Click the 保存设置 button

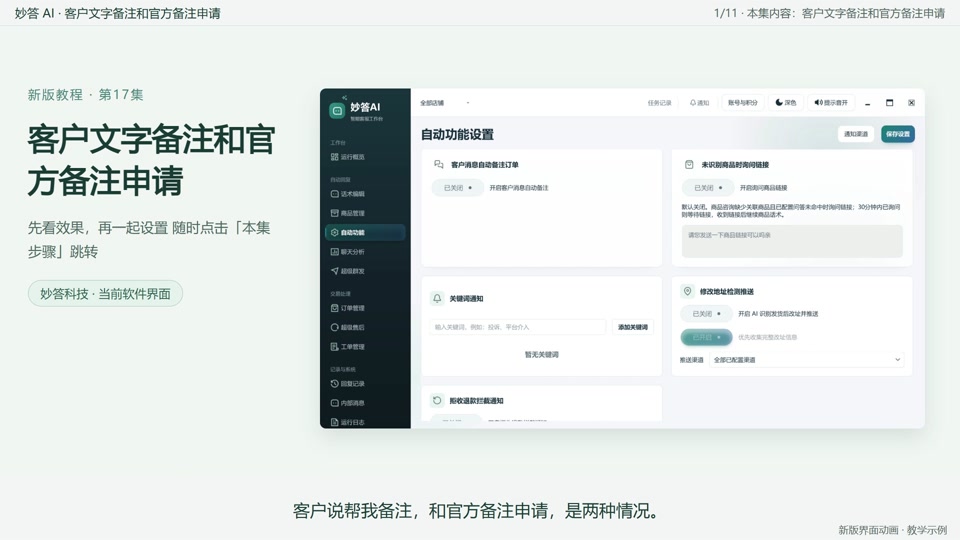coord(898,134)
